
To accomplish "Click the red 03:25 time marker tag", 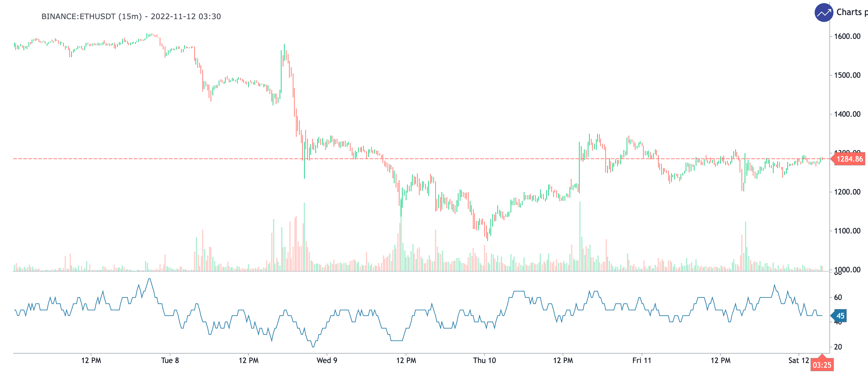I will tap(822, 365).
